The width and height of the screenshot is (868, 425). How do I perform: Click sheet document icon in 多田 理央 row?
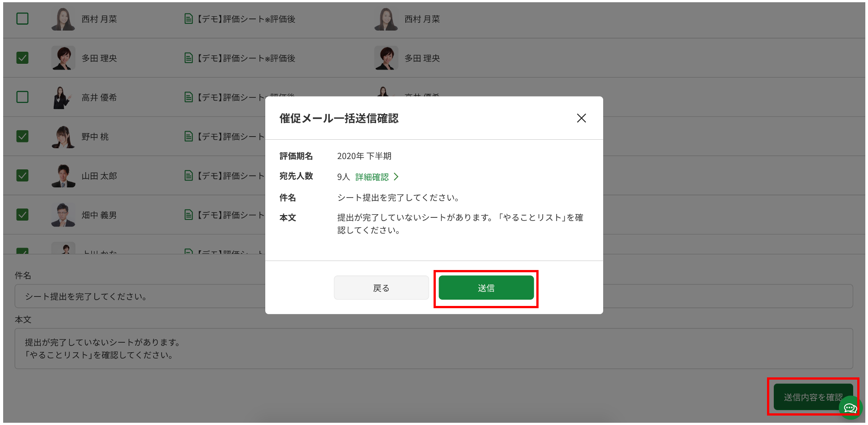coord(189,58)
